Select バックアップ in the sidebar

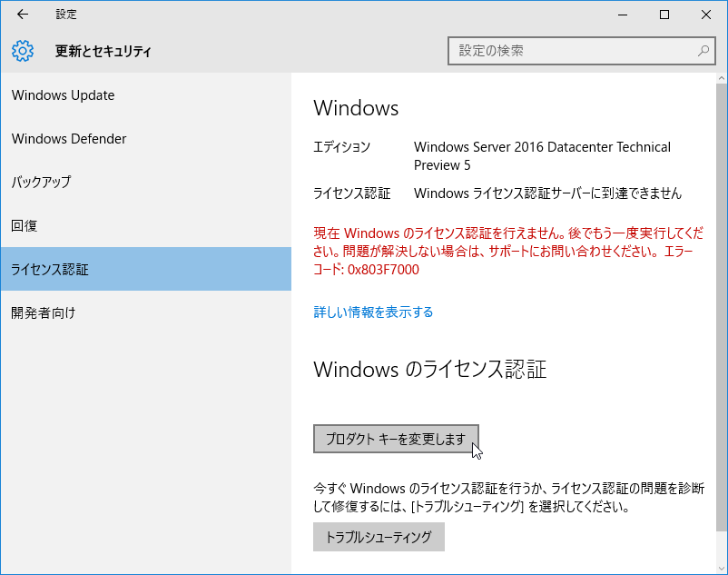[x=146, y=182]
